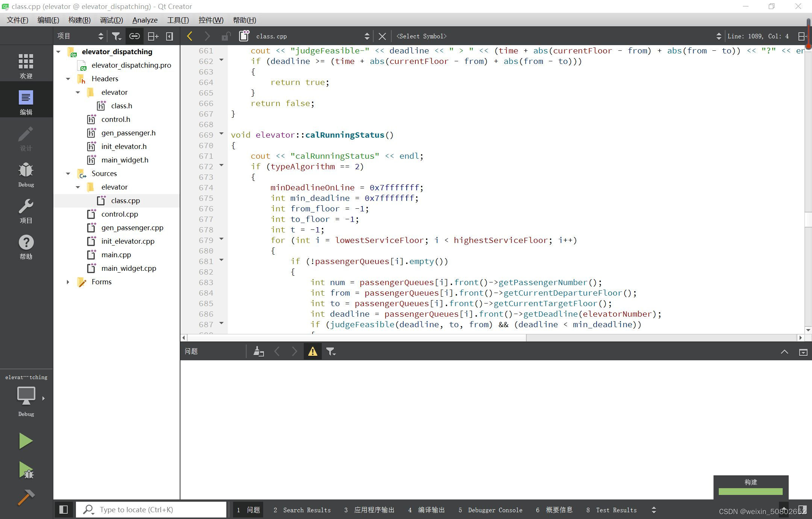Toggle the left sidebar visibility button
This screenshot has height=519, width=812.
[64, 510]
